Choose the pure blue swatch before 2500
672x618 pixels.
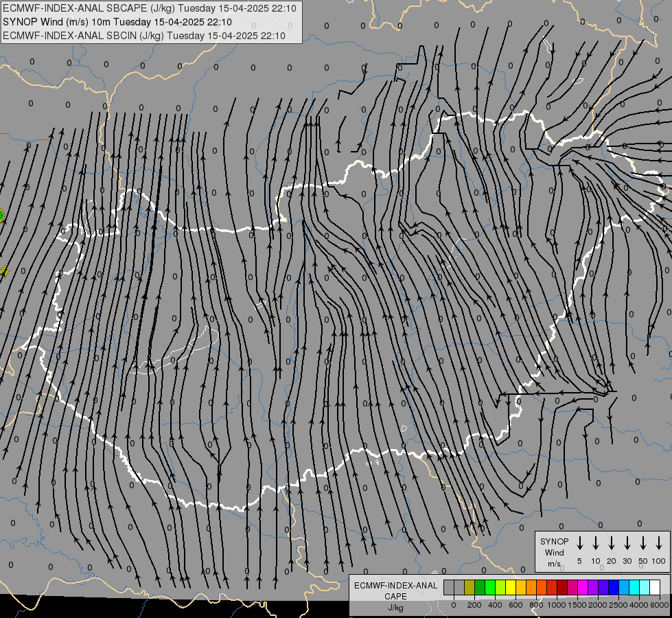[x=614, y=587]
